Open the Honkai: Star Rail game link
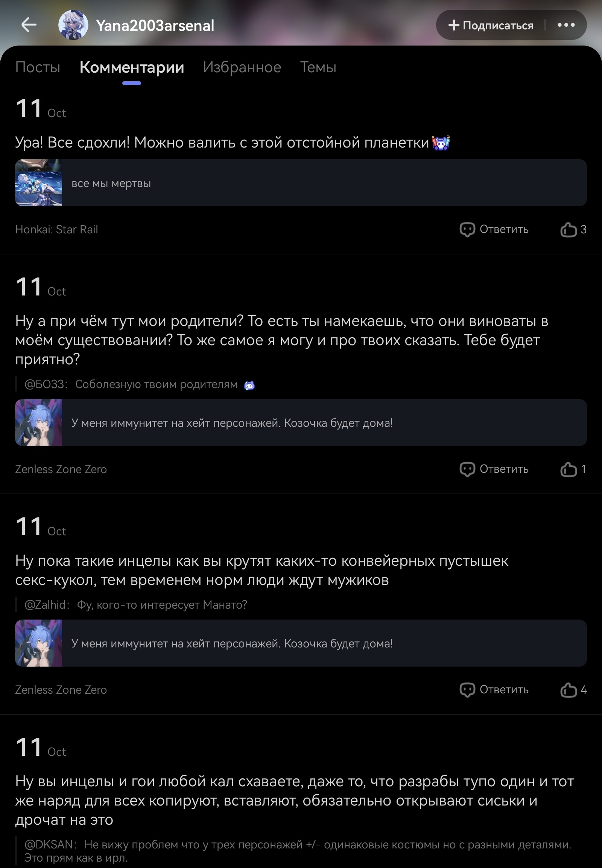 click(x=56, y=230)
